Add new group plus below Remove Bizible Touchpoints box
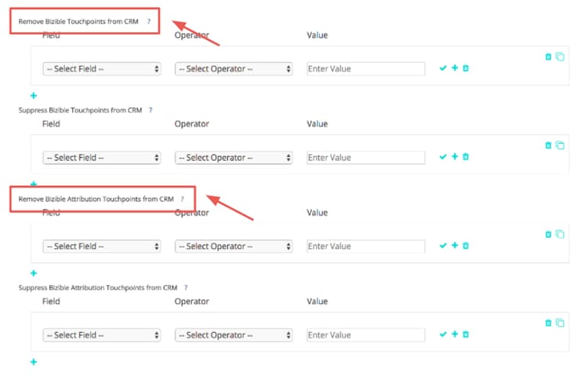 34,96
